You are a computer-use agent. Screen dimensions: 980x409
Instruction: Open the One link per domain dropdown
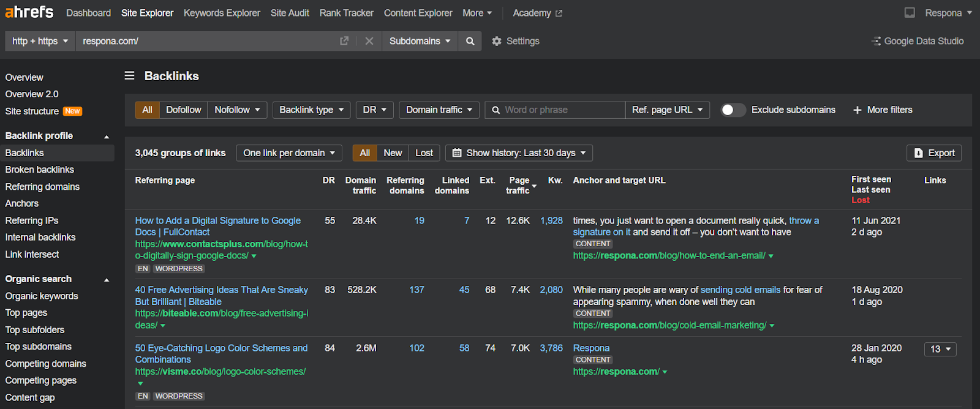tap(289, 153)
